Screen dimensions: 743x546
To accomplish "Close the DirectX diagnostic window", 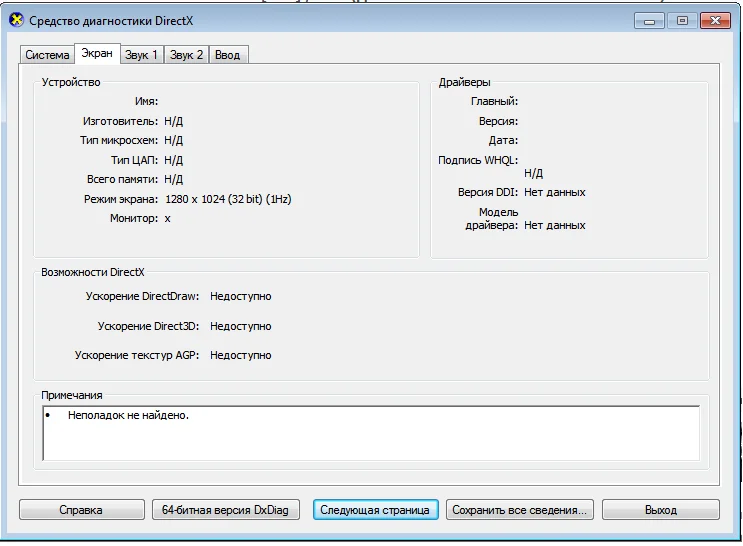I will click(716, 21).
